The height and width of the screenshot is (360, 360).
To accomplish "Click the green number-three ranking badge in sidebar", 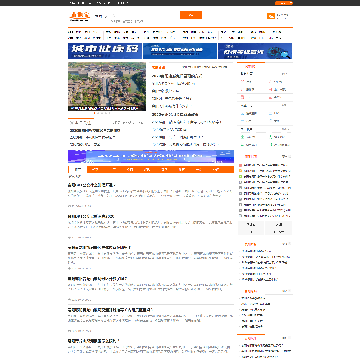I will point(241,176).
